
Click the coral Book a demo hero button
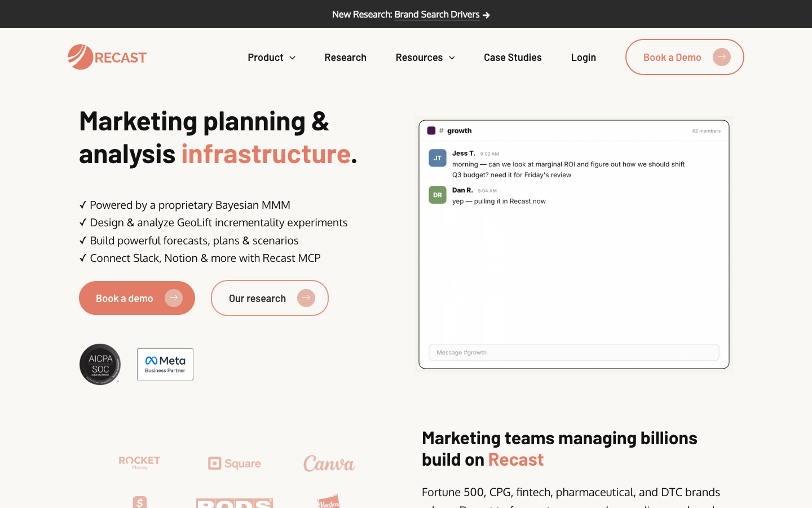(x=137, y=298)
